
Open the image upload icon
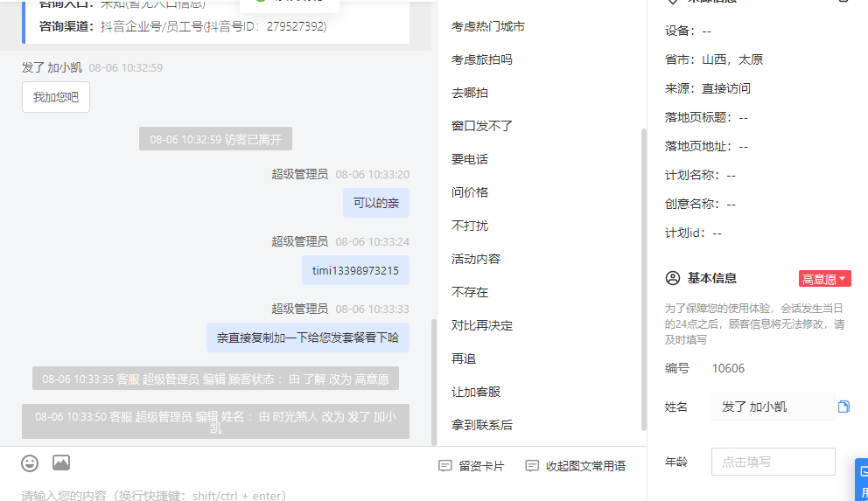coord(61,463)
